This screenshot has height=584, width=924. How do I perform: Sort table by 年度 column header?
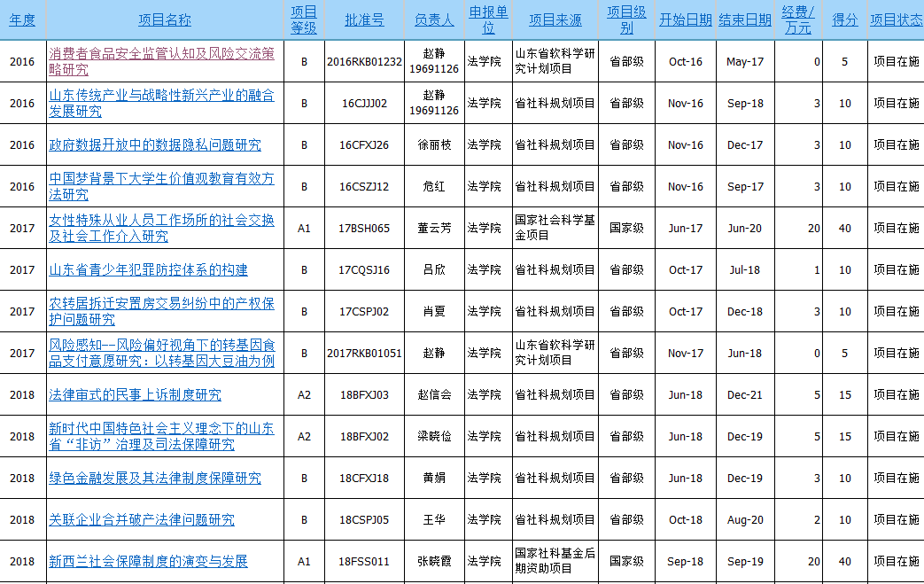coord(22,20)
